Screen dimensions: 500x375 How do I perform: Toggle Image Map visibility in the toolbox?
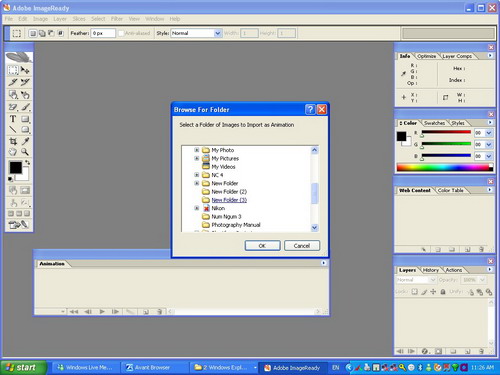point(13,190)
